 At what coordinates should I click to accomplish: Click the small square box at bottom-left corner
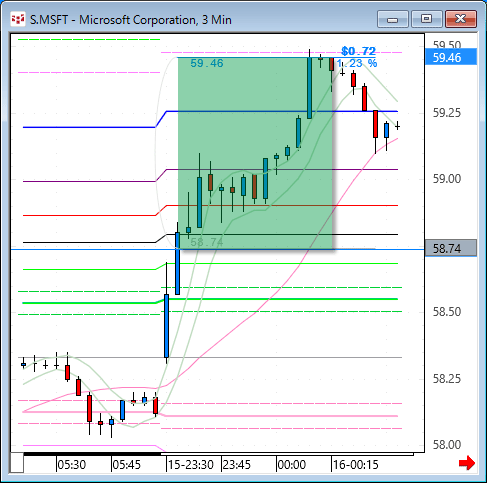pos(17,463)
